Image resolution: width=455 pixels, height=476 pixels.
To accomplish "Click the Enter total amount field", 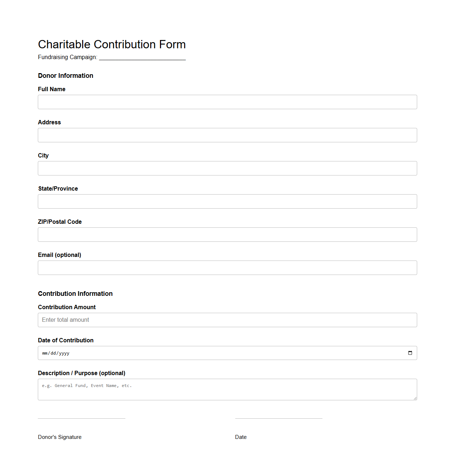I will [227, 320].
